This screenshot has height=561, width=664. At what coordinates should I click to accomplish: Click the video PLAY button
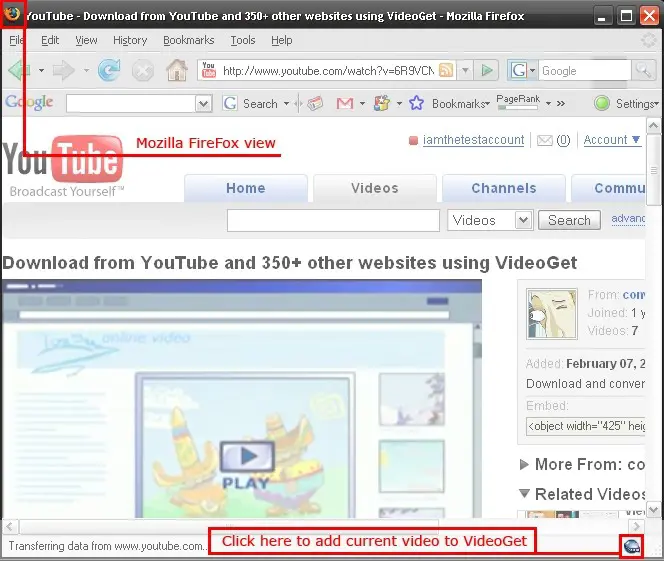coord(247,456)
